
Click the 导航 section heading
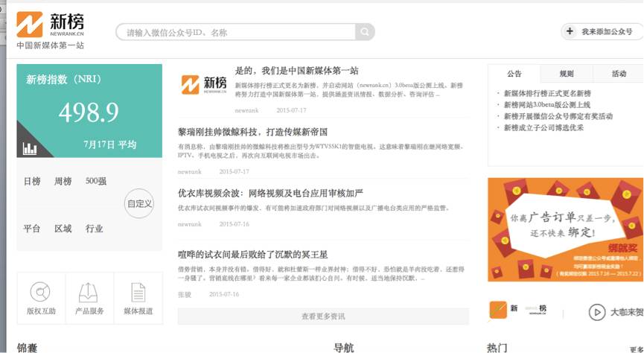click(x=344, y=348)
